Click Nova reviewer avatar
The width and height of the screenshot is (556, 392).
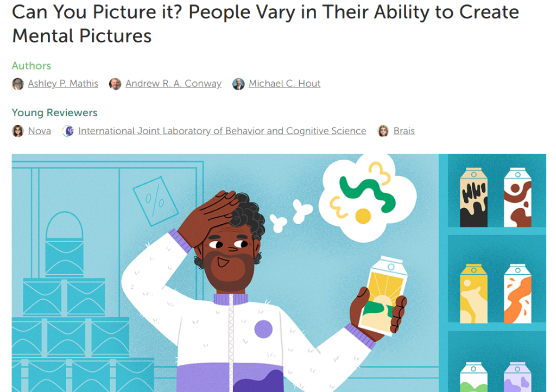tap(18, 131)
